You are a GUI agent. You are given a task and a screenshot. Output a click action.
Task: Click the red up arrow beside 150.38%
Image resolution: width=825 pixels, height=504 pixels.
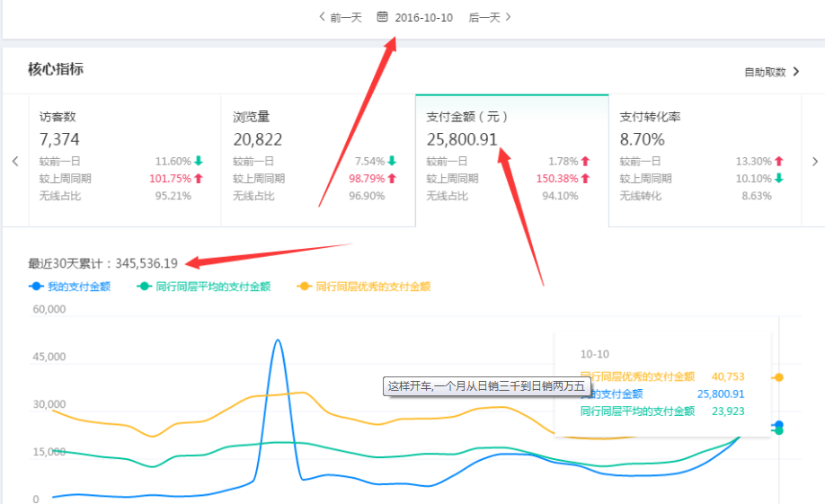[x=585, y=178]
